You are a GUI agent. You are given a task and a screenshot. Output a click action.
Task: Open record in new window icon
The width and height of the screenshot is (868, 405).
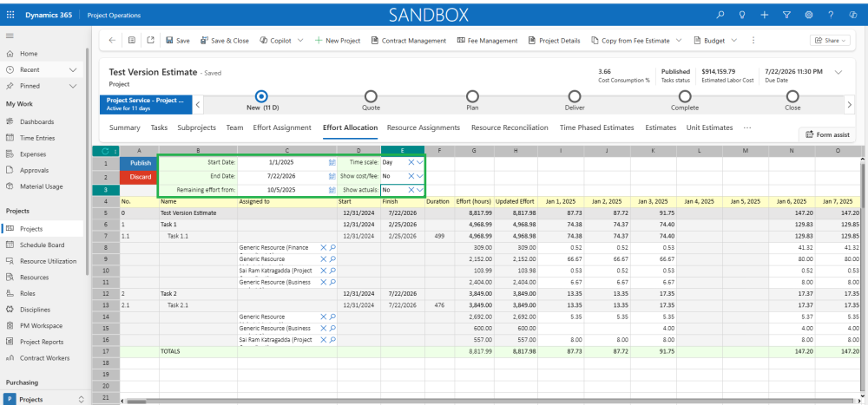point(150,40)
